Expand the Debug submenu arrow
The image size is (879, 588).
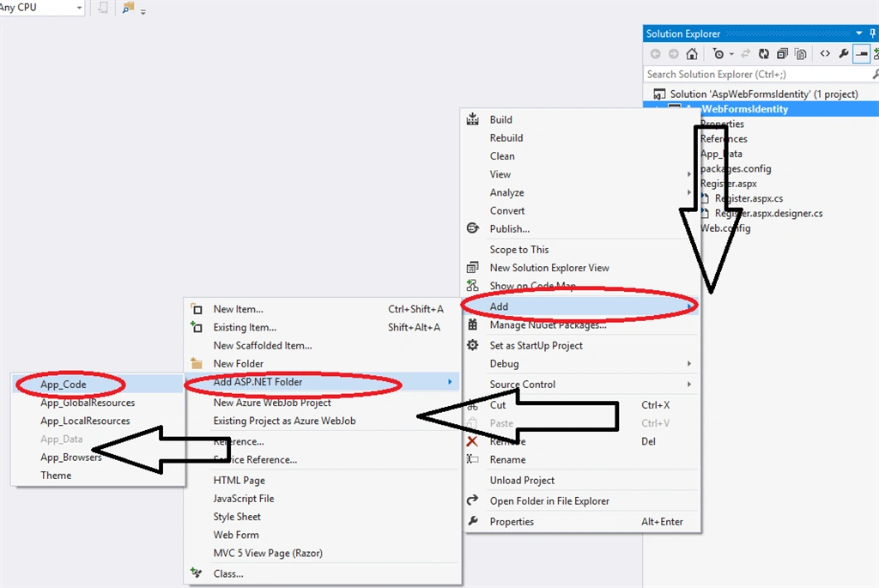point(689,363)
